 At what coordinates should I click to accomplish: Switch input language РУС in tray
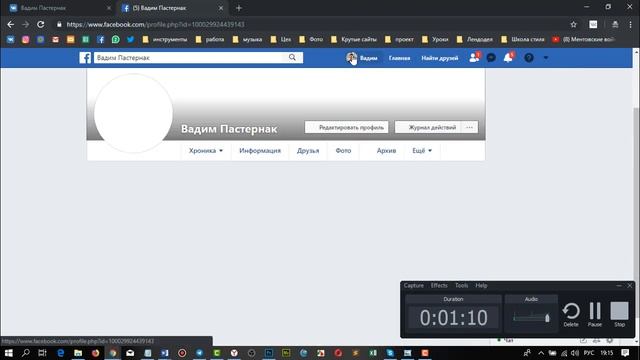tap(589, 353)
